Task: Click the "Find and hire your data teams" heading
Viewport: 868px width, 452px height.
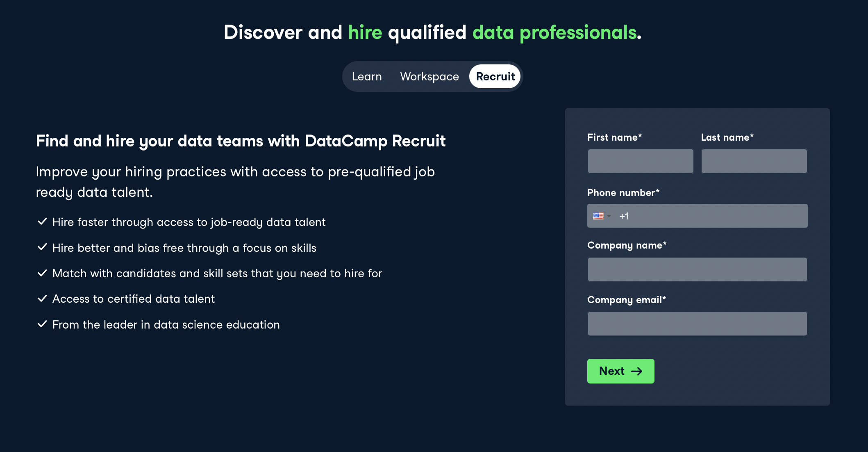Action: point(241,141)
